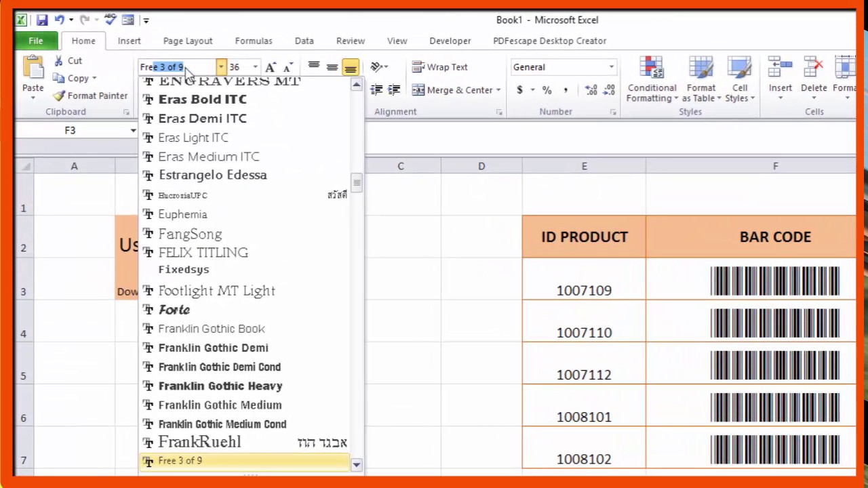Click the Copy button
The image size is (868, 488).
(72, 78)
